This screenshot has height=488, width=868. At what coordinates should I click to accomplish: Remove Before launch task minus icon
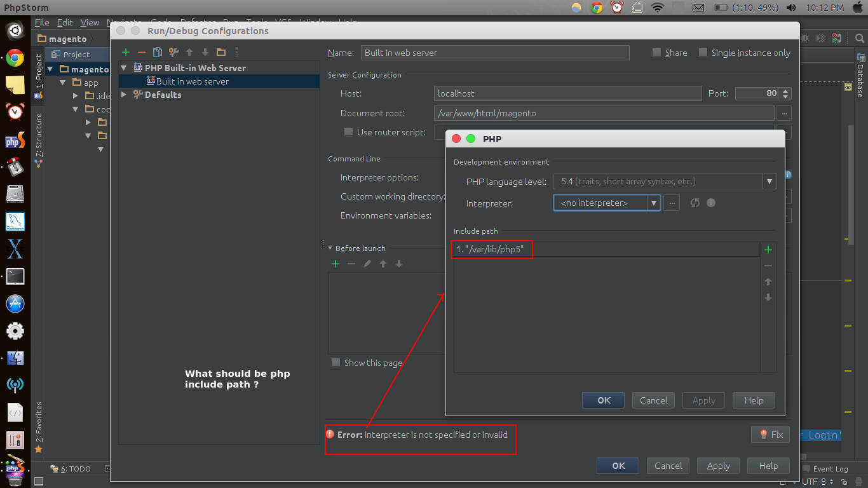(x=351, y=264)
